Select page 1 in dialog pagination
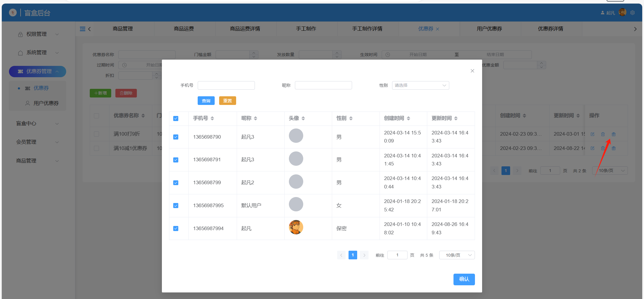644x299 pixels. (x=353, y=255)
